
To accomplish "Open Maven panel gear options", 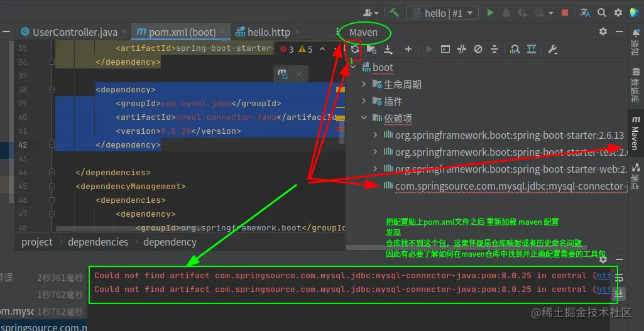I will 603,31.
